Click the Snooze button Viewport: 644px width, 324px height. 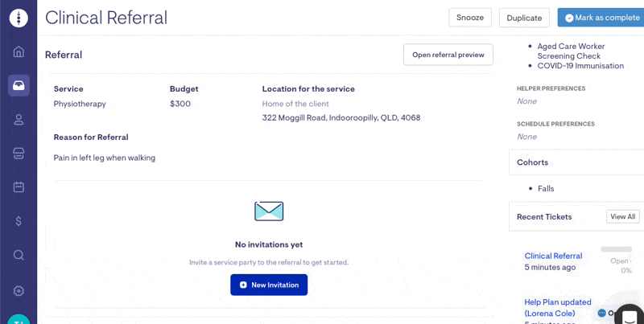(x=470, y=18)
